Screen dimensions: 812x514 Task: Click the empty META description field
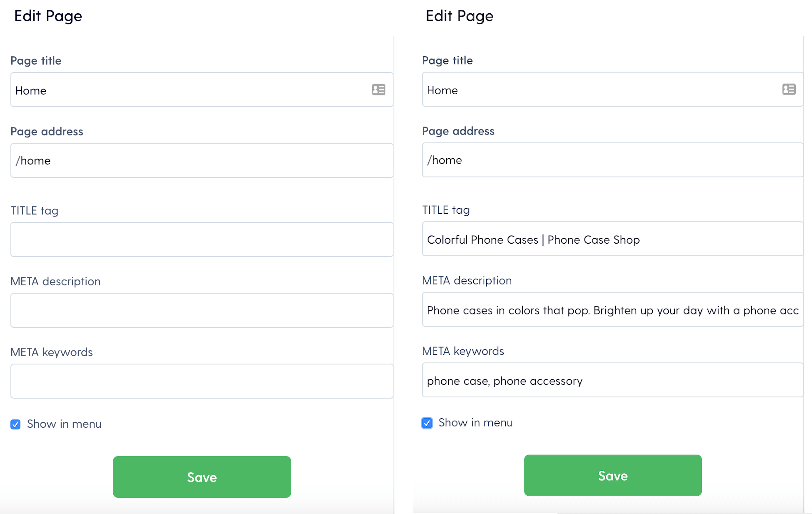pos(202,310)
